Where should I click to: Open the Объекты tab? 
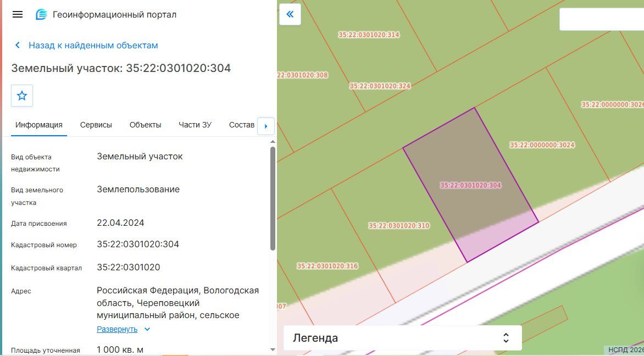(x=146, y=125)
